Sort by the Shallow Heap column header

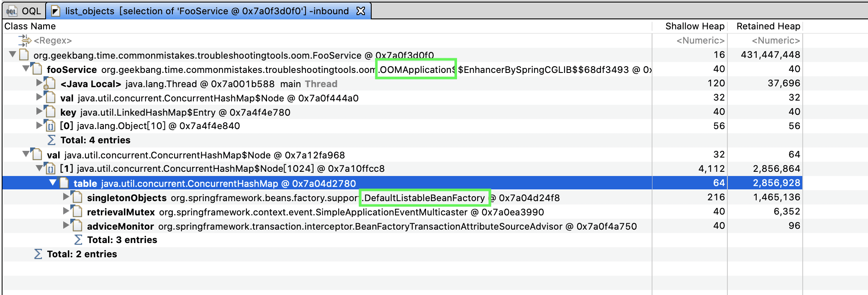pos(694,26)
